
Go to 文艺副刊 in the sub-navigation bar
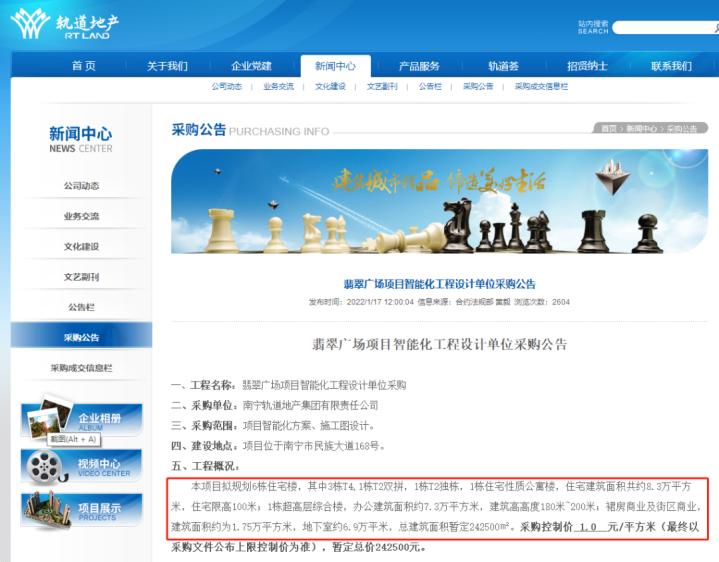382,86
